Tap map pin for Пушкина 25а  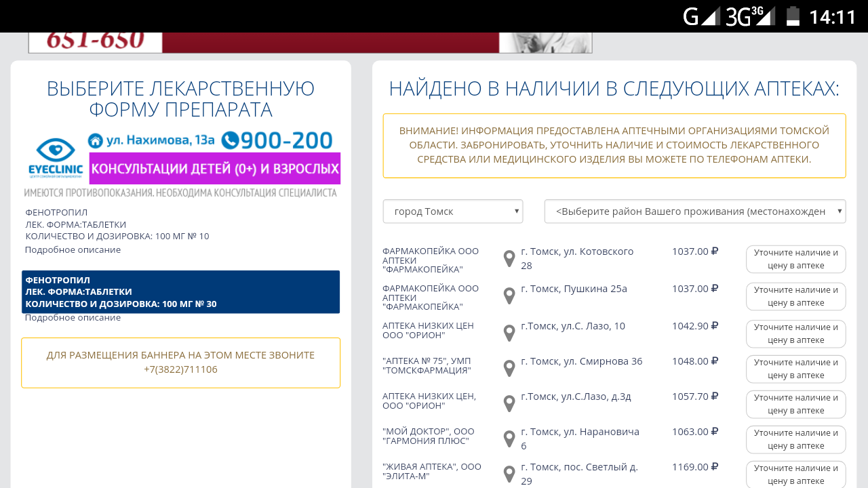pos(509,296)
